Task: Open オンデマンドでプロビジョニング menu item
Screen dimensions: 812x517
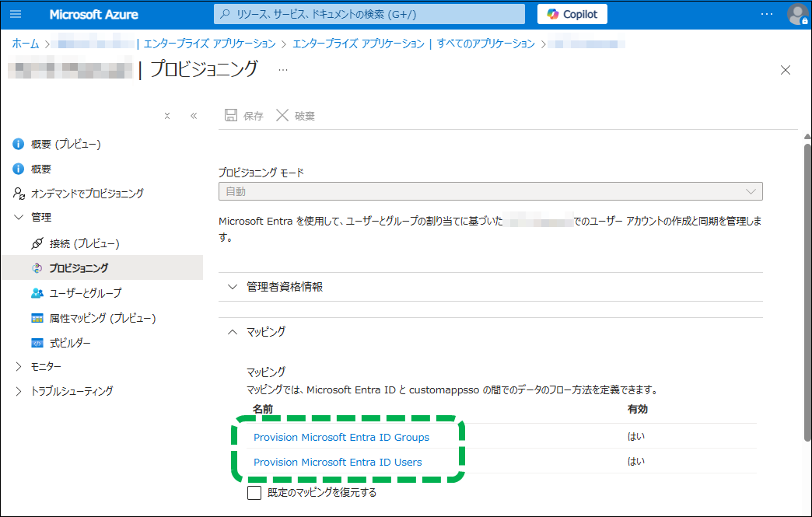Action: [87, 194]
